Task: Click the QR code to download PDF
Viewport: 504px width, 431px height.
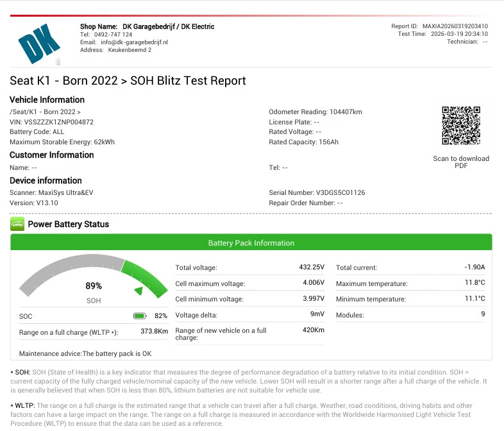Action: click(460, 126)
